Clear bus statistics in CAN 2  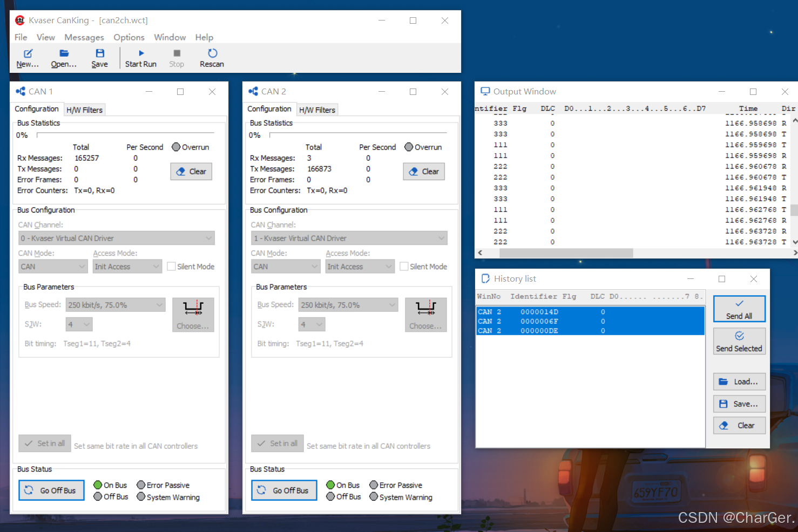(424, 172)
